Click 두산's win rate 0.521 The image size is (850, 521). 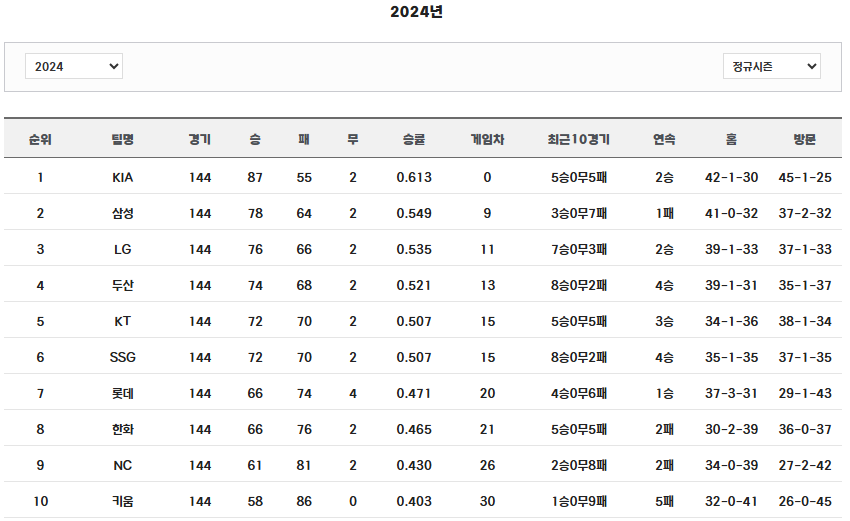tap(414, 285)
